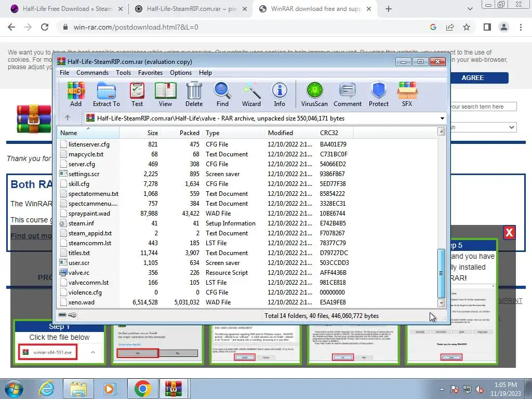Click the taskbar clock showing 1:05 PM
Viewport: 532px width, 399px height.
[x=506, y=389]
